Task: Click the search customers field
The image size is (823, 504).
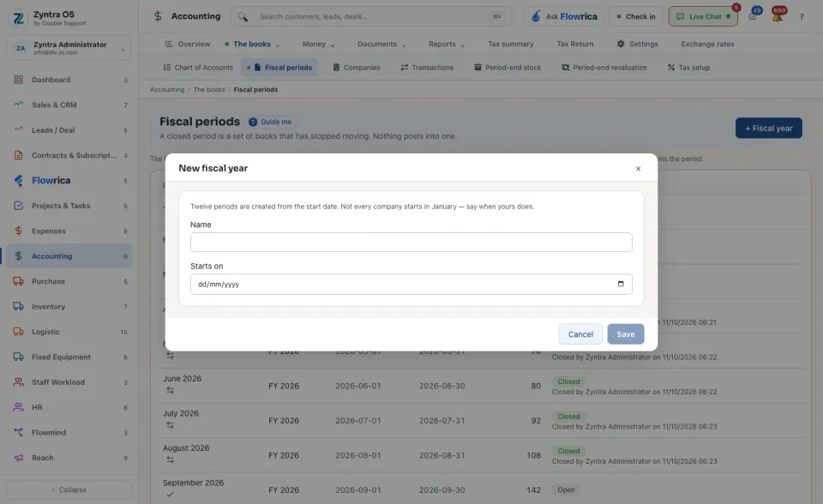Action: tap(371, 17)
